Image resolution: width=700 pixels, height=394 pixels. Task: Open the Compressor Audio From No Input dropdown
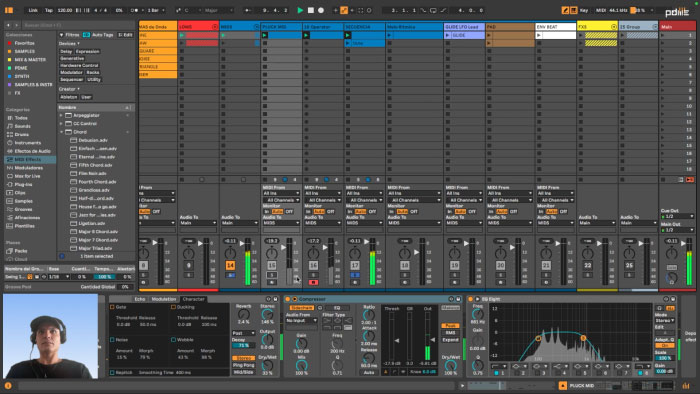pyautogui.click(x=301, y=320)
